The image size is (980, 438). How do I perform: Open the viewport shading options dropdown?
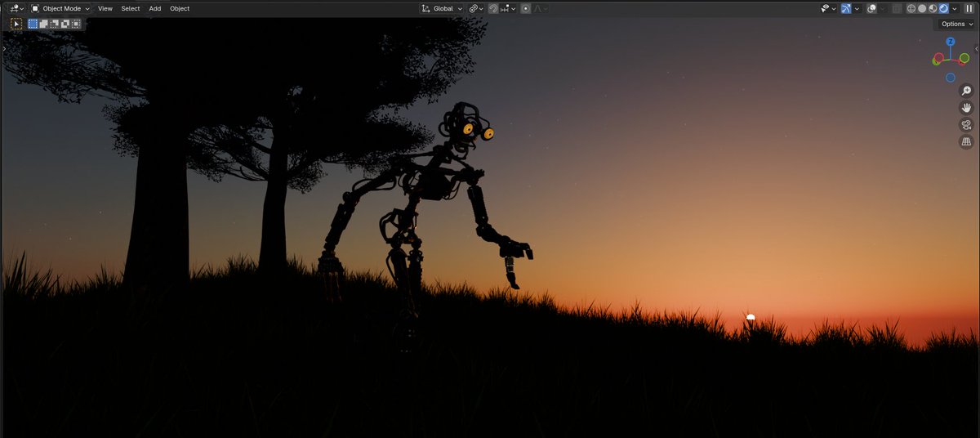coord(955,8)
